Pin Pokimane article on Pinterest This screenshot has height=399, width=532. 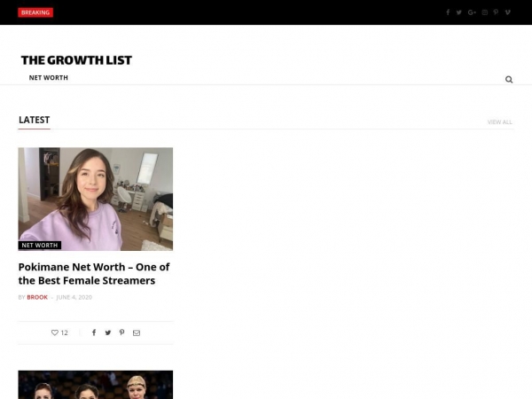coord(121,332)
